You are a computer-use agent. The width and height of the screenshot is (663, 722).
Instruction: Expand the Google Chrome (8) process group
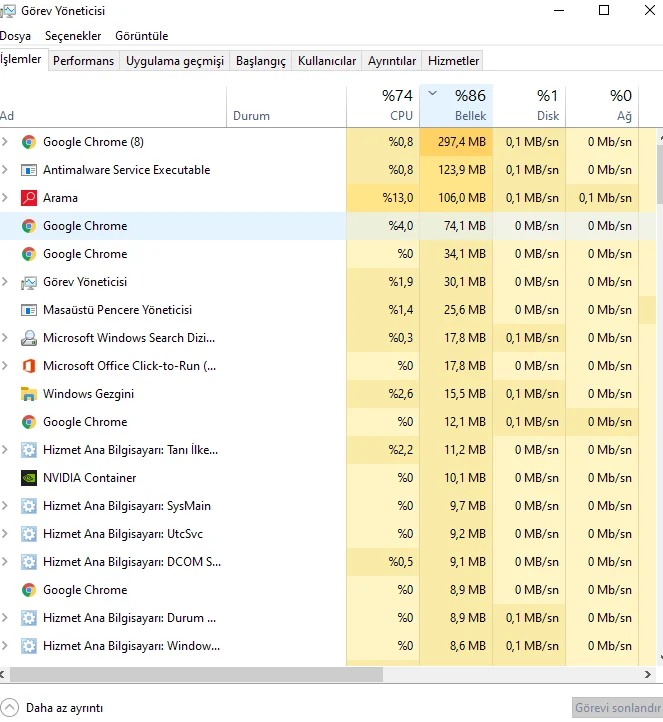point(6,142)
